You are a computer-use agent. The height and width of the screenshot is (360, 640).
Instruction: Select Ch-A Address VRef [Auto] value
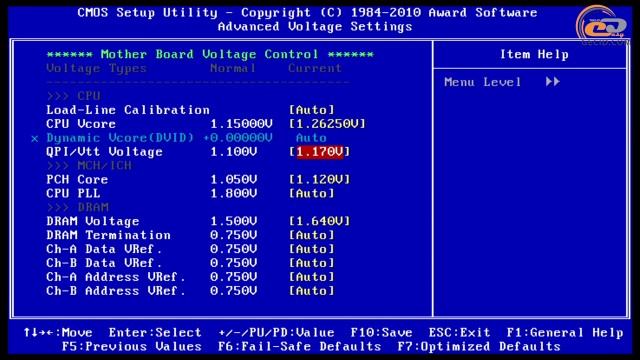point(312,277)
